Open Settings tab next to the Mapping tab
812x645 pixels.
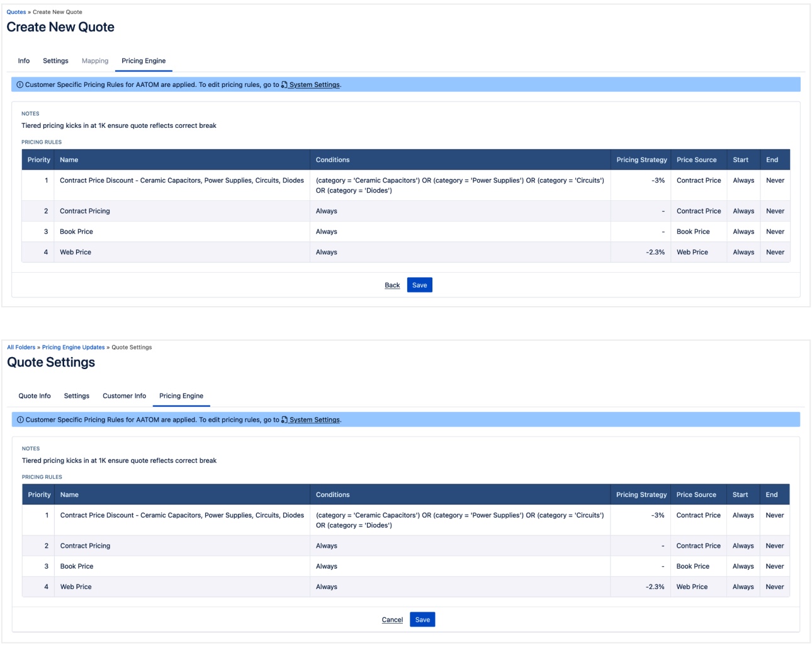tap(55, 61)
